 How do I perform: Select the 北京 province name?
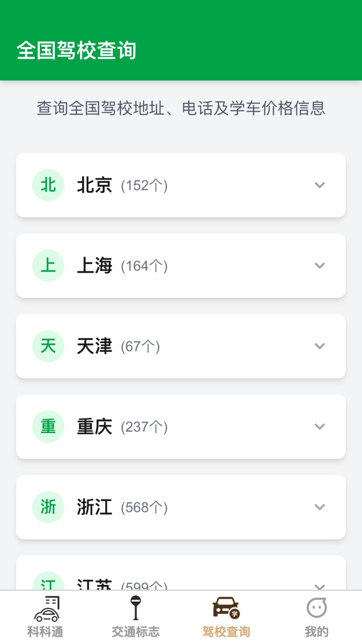[x=95, y=185]
